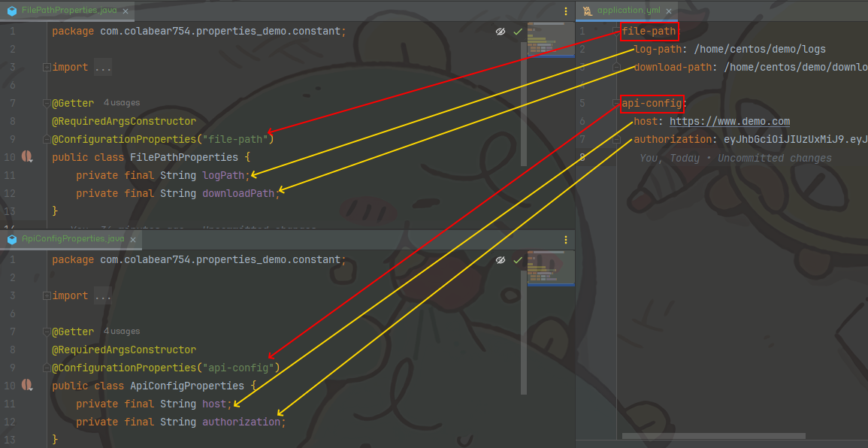Screen dimensions: 868x448
Task: Click @RequiredArgsConstructor annotation in ApiConfigProperties.java
Action: click(x=124, y=350)
